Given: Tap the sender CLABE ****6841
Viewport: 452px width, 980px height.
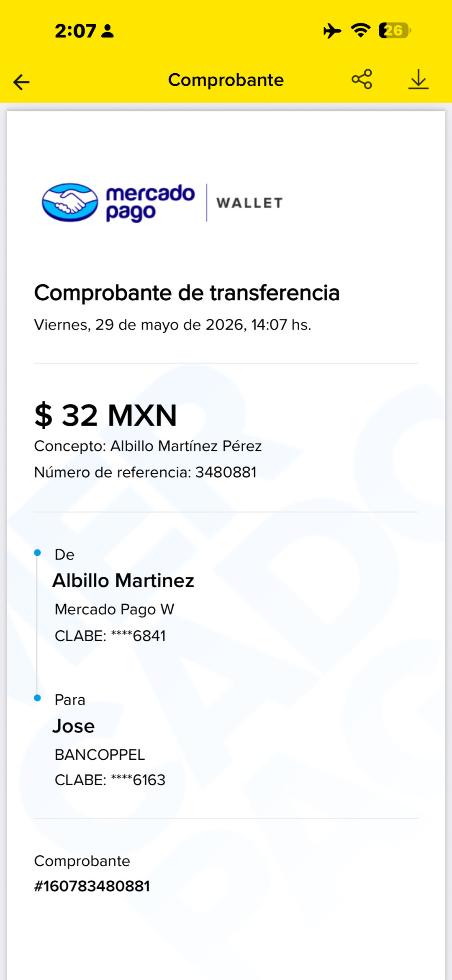Looking at the screenshot, I should click(x=110, y=636).
